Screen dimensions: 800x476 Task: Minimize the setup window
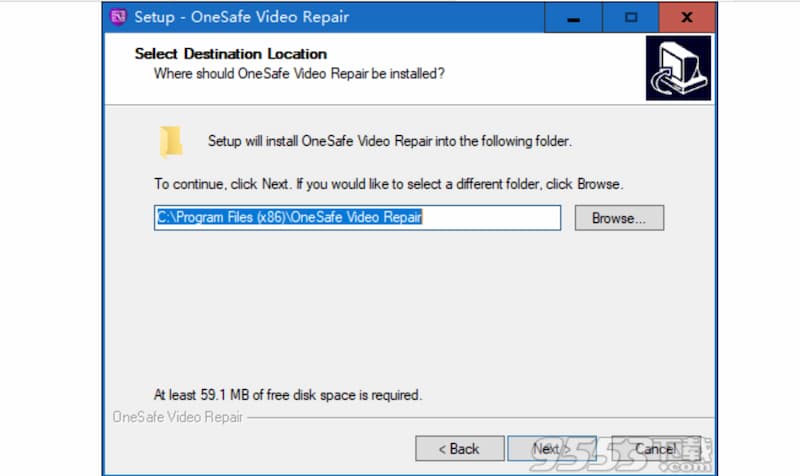pos(573,17)
